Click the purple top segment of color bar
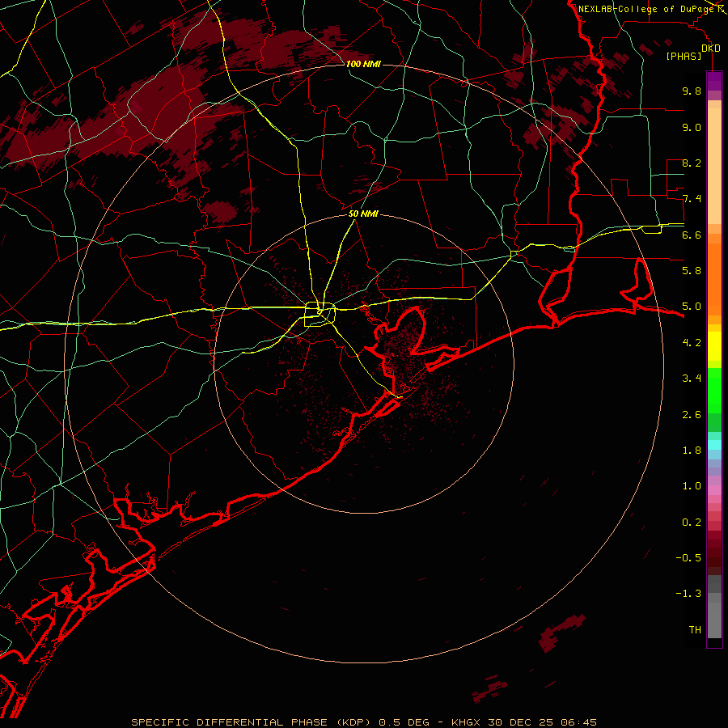 click(x=714, y=81)
